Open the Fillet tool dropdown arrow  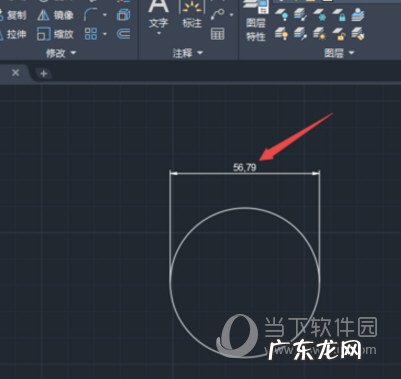coord(105,15)
